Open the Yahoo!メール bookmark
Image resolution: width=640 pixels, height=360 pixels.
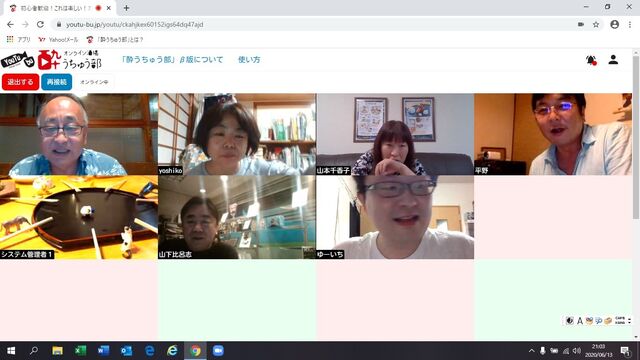(x=58, y=40)
